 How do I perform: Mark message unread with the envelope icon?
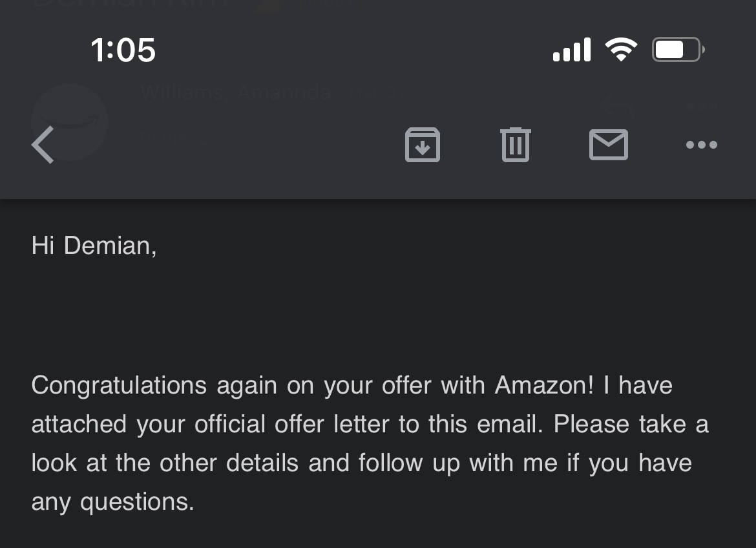[609, 145]
